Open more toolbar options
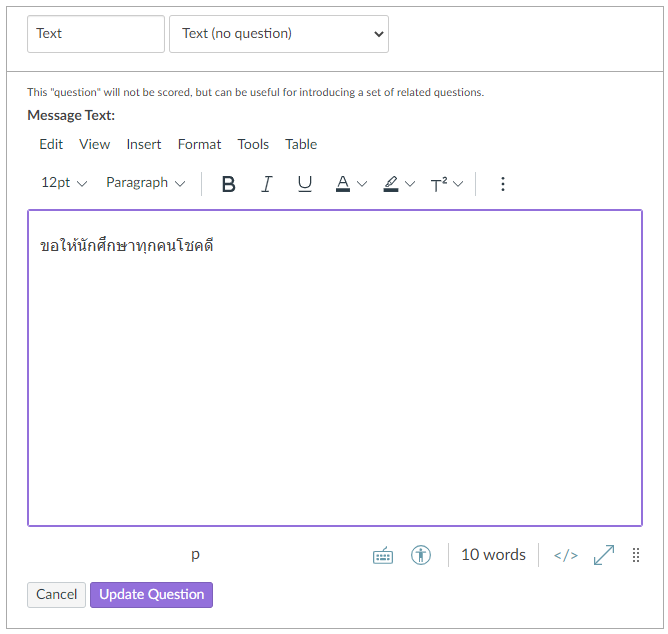This screenshot has width=668, height=634. (x=503, y=184)
